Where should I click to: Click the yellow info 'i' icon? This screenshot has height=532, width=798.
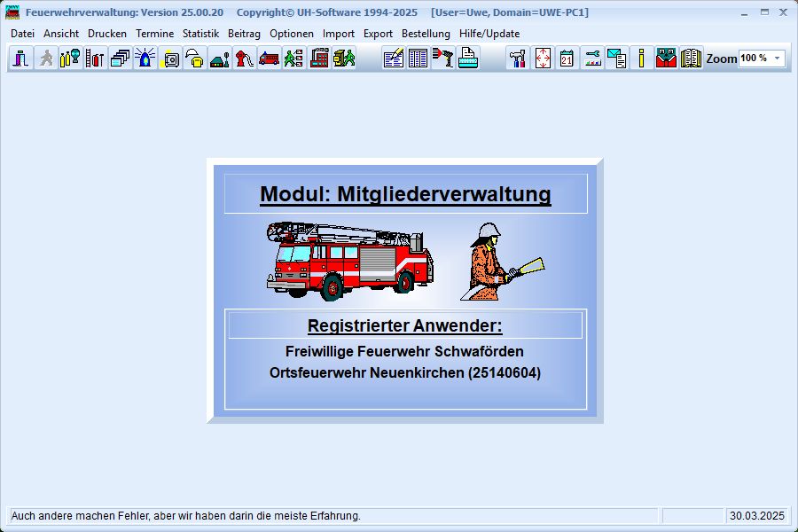tap(642, 58)
